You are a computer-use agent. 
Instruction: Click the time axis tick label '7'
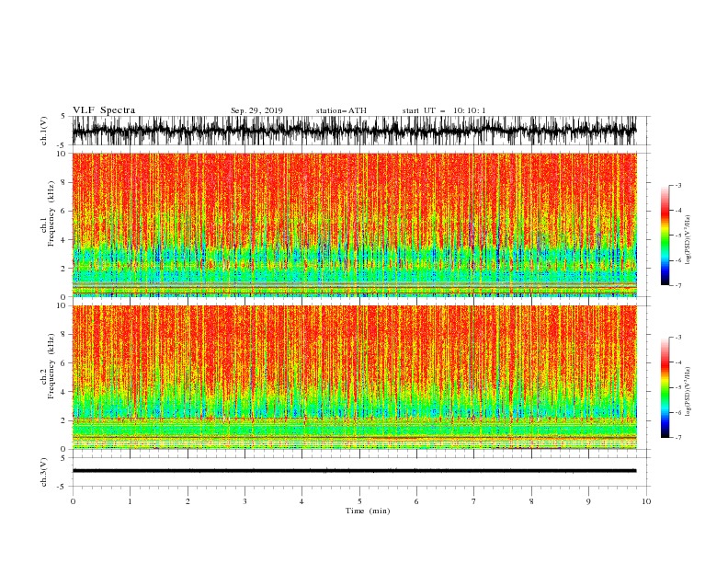(x=474, y=501)
